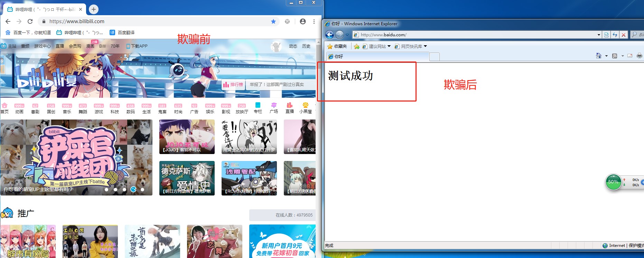This screenshot has width=644, height=258.
Task: Open the 音乐 category
Action: tap(67, 109)
